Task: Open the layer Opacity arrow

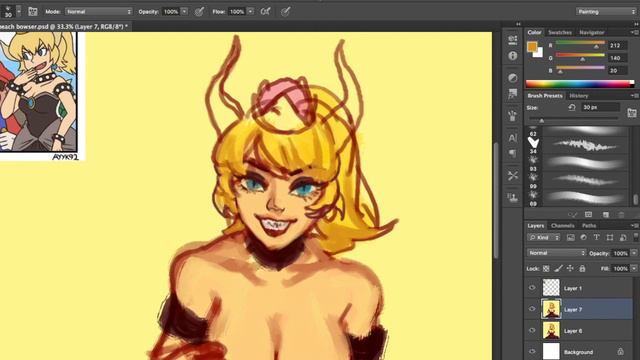Action: pyautogui.click(x=634, y=253)
